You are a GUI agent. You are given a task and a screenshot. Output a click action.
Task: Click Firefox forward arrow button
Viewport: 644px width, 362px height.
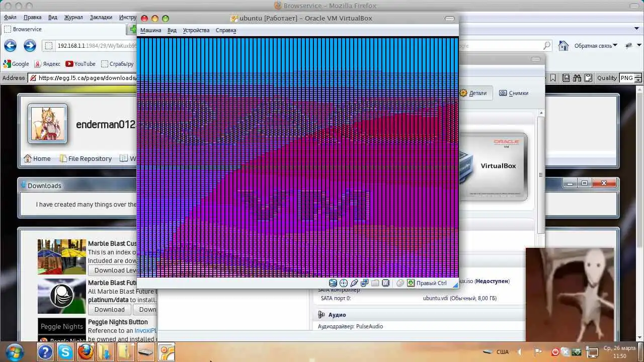pos(30,46)
